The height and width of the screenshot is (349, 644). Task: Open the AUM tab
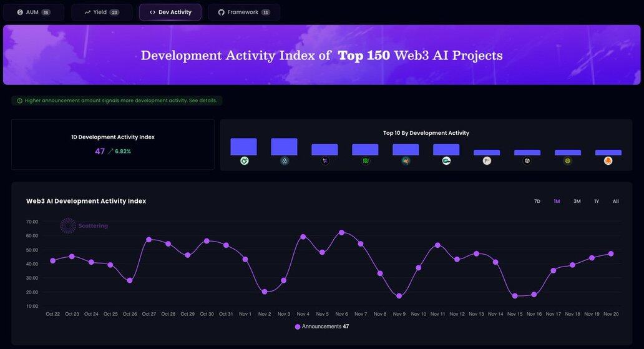[x=33, y=12]
